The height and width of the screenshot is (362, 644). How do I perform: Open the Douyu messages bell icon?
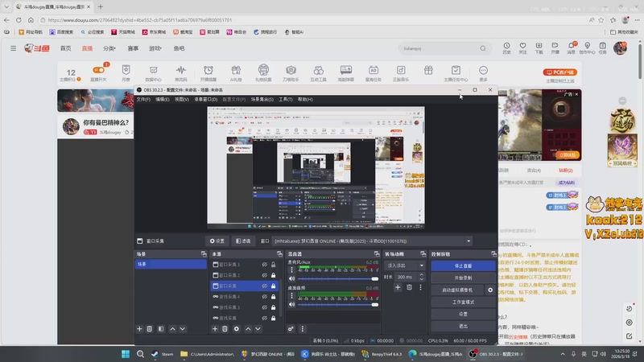click(x=572, y=47)
